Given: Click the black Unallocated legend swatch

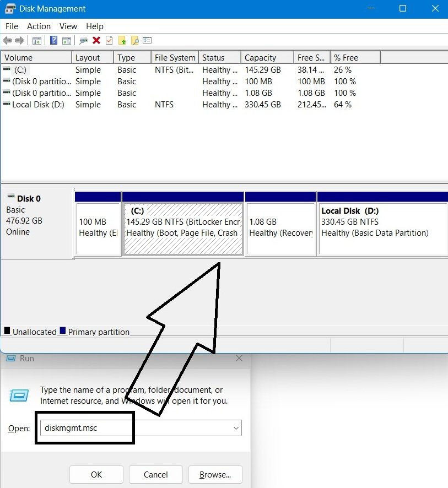Looking at the screenshot, I should point(7,330).
